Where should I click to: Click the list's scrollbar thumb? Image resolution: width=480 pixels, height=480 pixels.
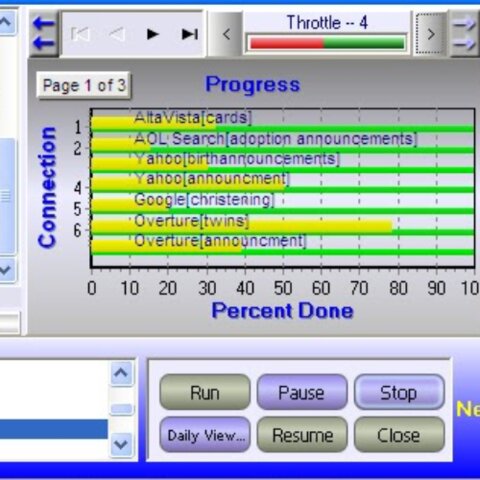click(x=121, y=409)
